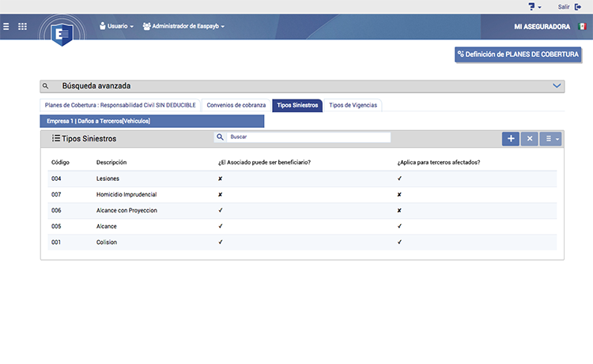This screenshot has width=593, height=364.
Task: Click inside the Buscar search field
Action: tap(308, 137)
